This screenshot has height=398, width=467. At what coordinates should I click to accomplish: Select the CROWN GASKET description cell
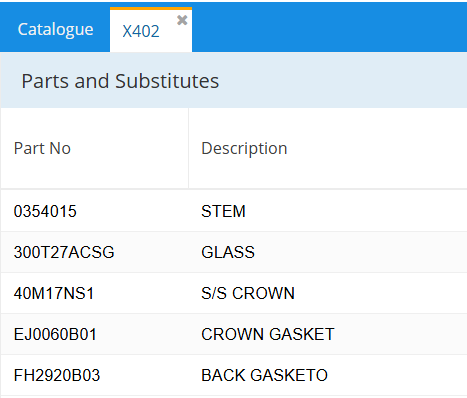tap(268, 334)
